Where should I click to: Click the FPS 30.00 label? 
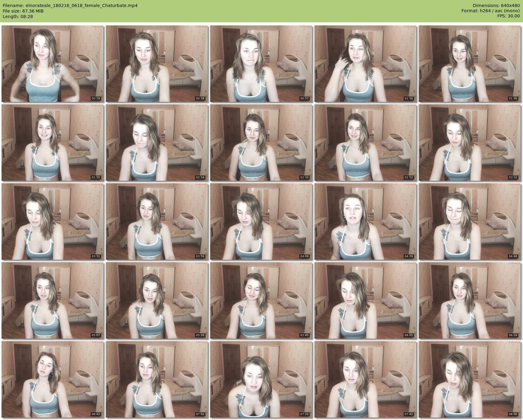(509, 16)
